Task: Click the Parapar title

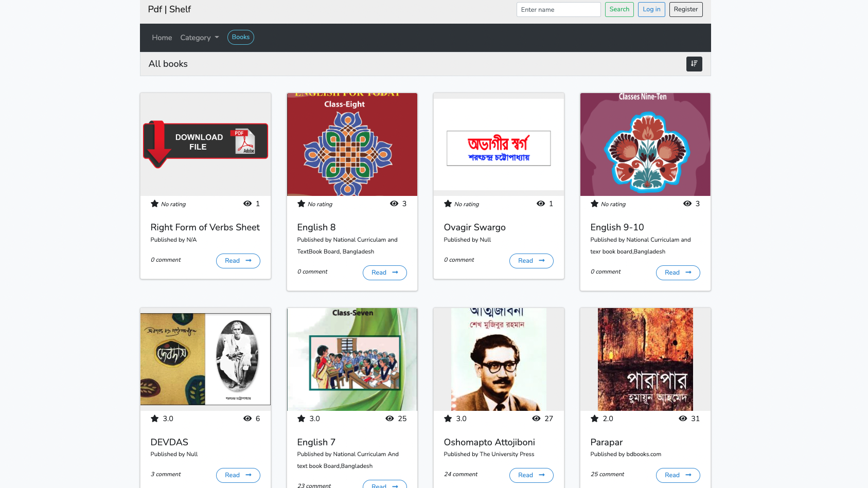Action: [607, 442]
